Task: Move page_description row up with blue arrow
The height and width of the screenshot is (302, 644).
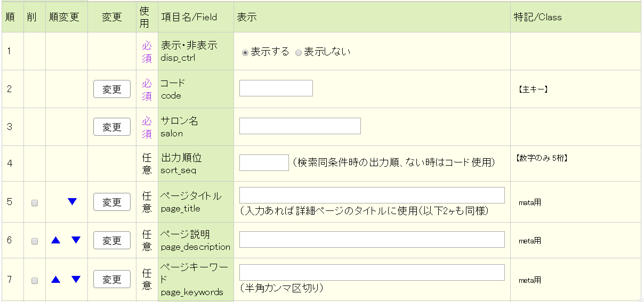Action: point(56,240)
